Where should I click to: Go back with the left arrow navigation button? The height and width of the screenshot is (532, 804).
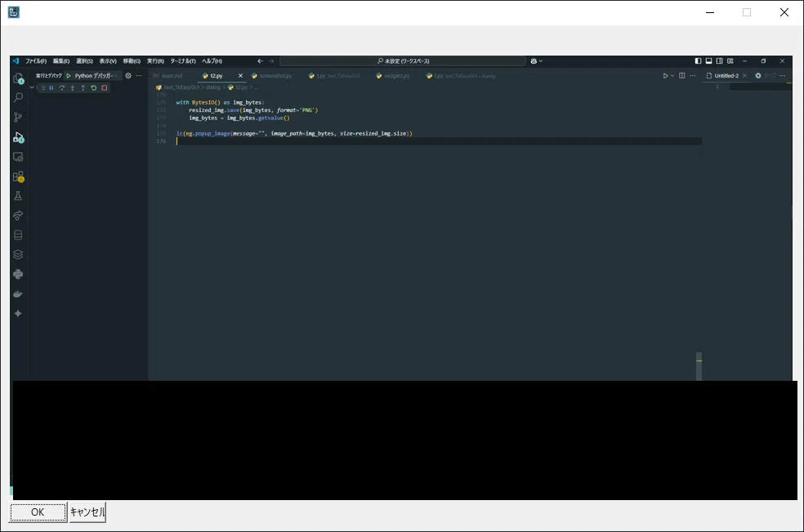pyautogui.click(x=261, y=61)
